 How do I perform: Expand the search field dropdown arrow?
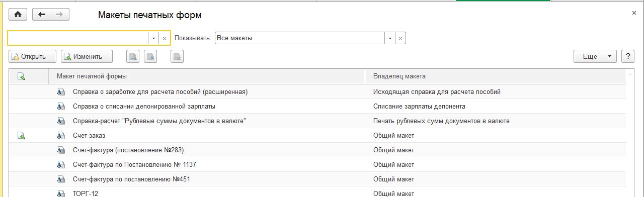[153, 38]
